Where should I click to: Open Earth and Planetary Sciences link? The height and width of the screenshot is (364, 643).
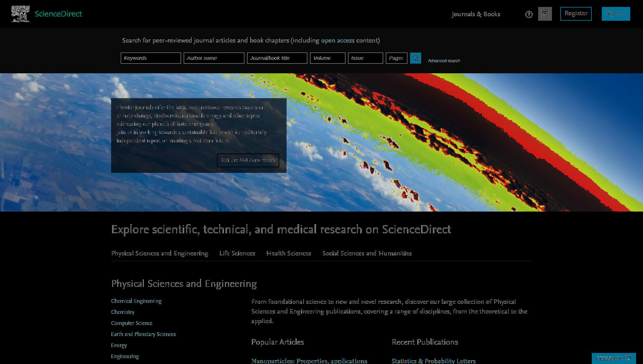[x=144, y=334]
